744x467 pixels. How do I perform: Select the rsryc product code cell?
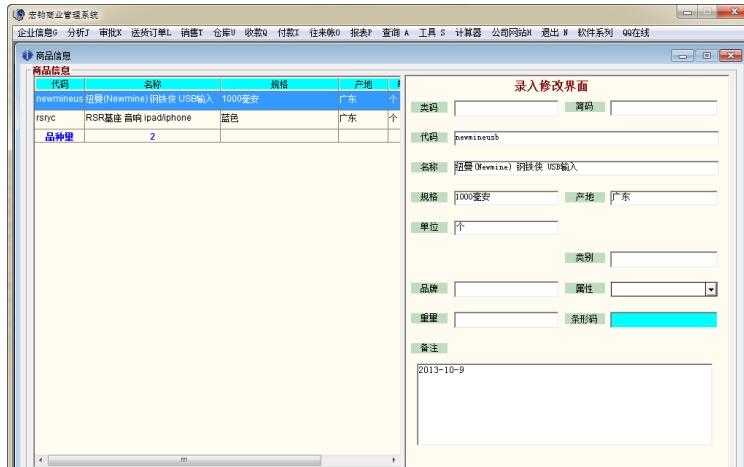coord(60,118)
